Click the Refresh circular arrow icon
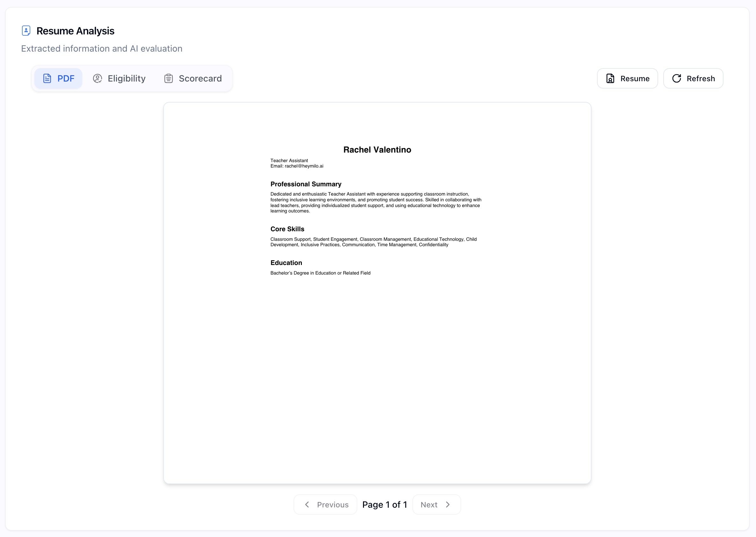The image size is (756, 537). pos(676,78)
